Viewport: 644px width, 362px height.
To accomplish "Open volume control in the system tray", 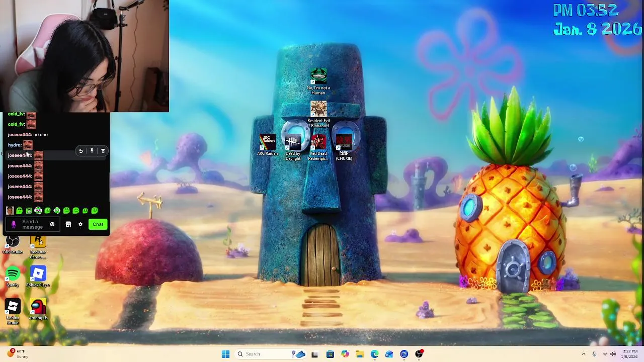I will (x=613, y=354).
